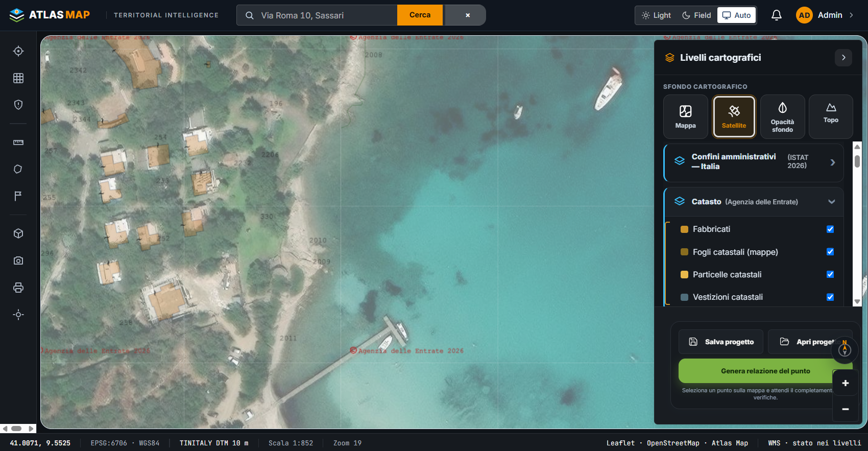The height and width of the screenshot is (451, 868).
Task: Click the orange AD avatar
Action: pyautogui.click(x=804, y=15)
